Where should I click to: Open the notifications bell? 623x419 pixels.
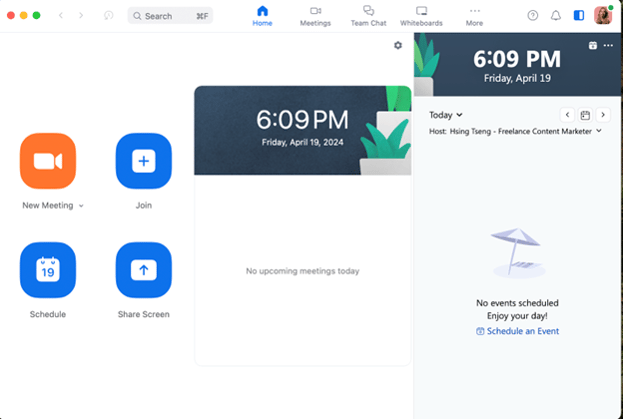pos(555,15)
